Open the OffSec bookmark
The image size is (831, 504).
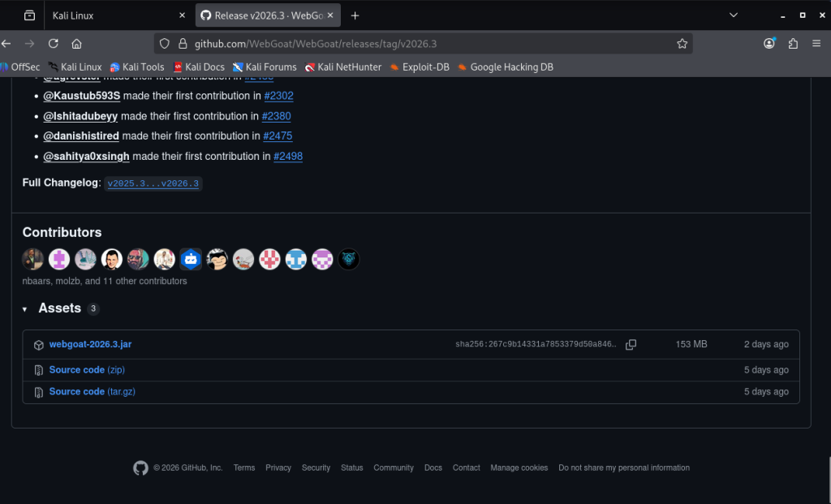click(x=20, y=67)
